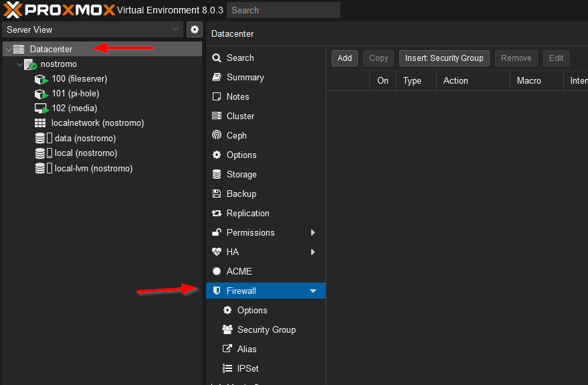Open the Alias submenu item
Viewport: 588px width, 385px height.
(x=266, y=349)
